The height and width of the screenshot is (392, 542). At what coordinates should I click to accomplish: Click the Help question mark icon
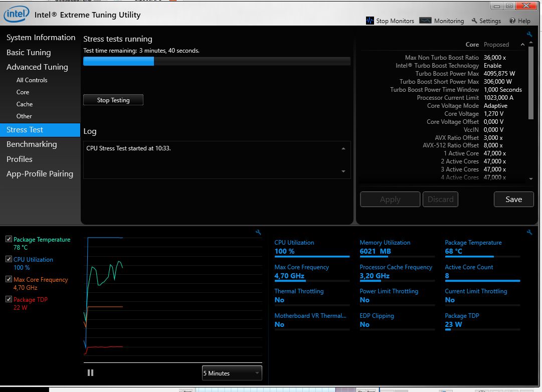coord(512,21)
